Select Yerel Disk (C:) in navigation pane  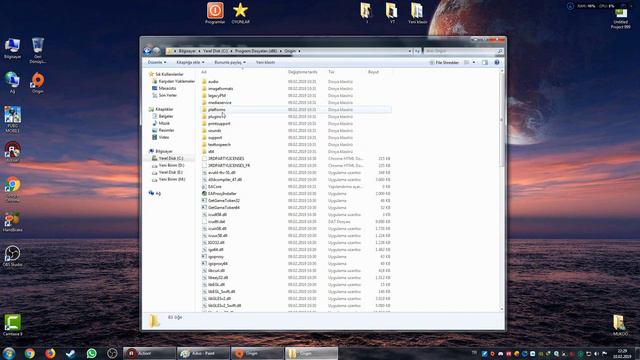171,158
